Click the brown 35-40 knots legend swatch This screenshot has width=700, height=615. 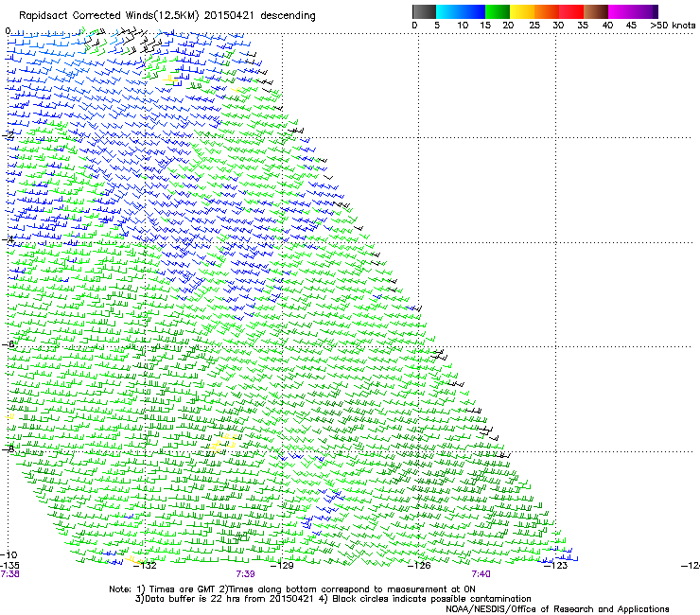click(x=596, y=11)
